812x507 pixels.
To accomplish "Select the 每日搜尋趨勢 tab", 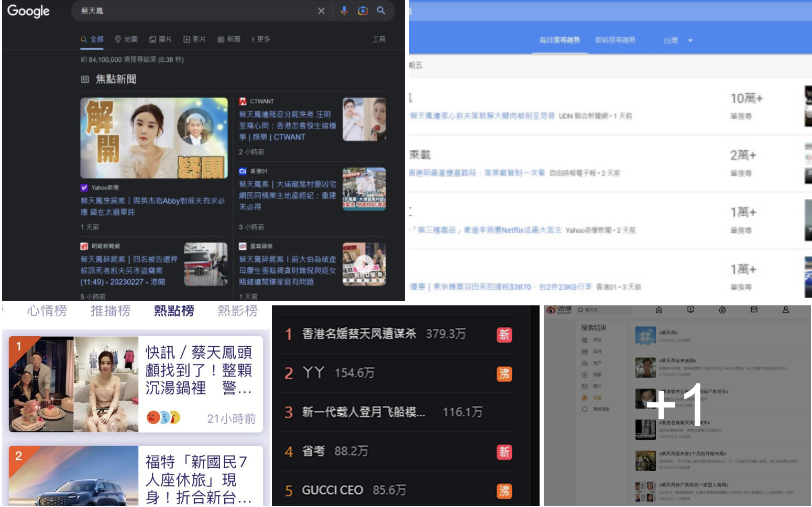I will pyautogui.click(x=559, y=40).
